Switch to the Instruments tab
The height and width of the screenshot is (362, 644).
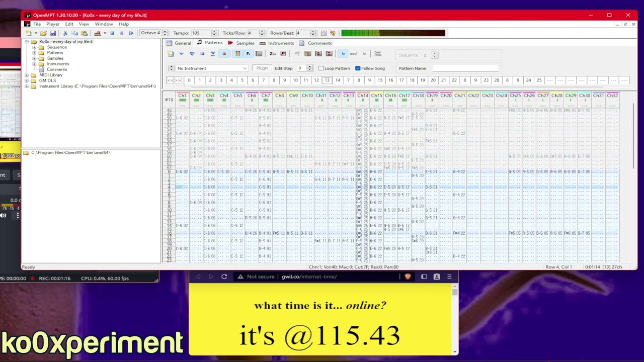[276, 43]
